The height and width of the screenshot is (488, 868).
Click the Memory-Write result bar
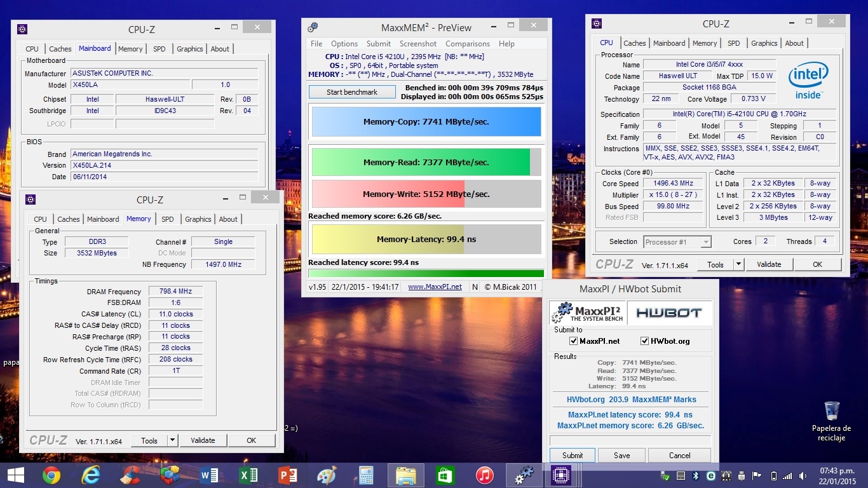point(426,194)
